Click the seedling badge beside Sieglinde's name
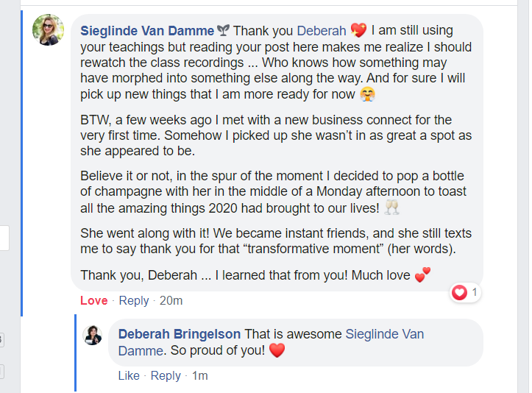This screenshot has width=532, height=393. [224, 31]
